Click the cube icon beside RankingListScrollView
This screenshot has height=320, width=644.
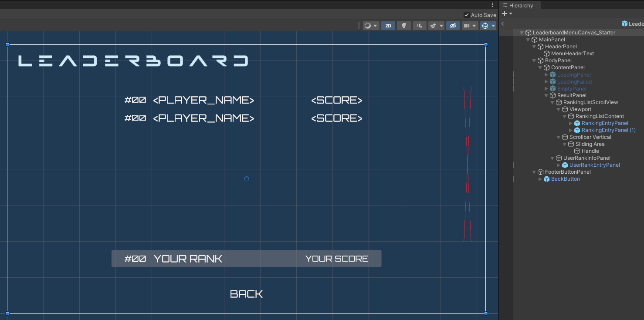559,102
